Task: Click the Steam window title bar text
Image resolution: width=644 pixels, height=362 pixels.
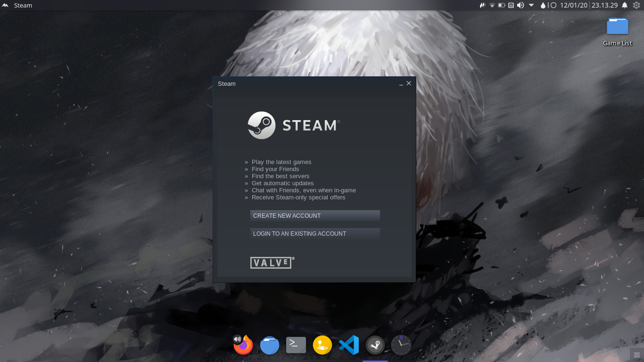Action: pyautogui.click(x=227, y=84)
